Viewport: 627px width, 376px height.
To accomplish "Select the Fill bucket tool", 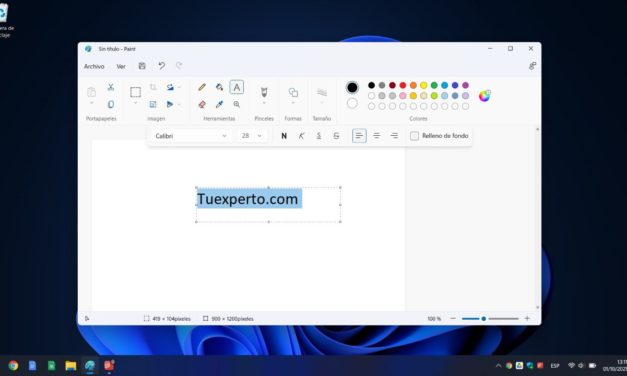I will coord(220,87).
